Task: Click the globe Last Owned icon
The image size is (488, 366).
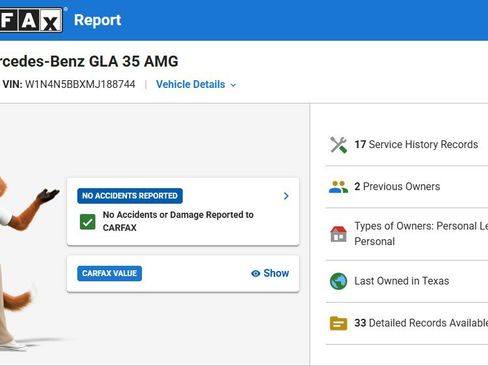Action: [338, 281]
